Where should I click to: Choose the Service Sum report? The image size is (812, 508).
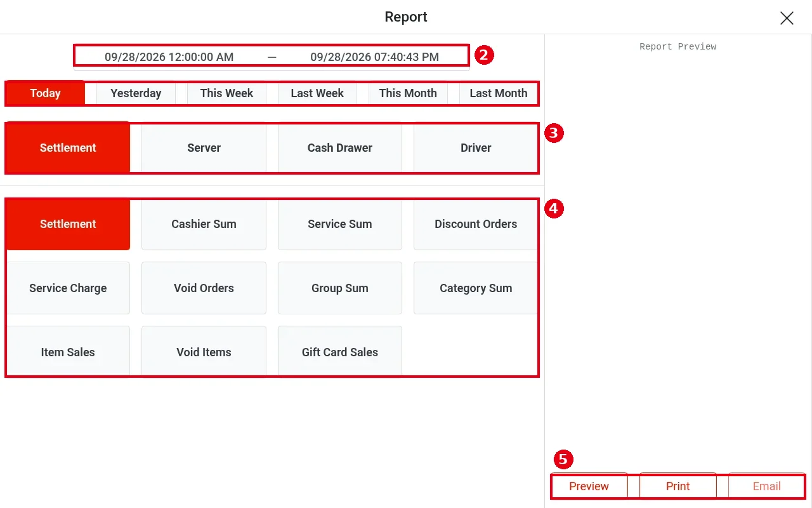pyautogui.click(x=340, y=224)
